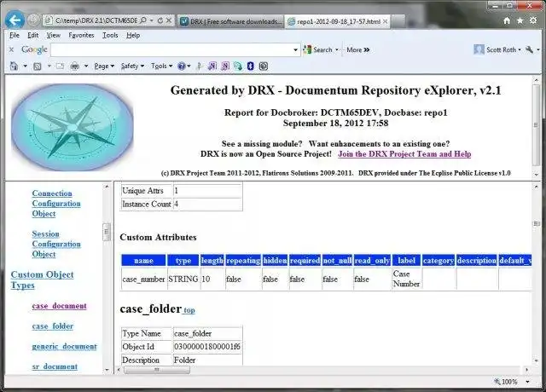
Task: Open Connection Configuration Object link
Action: click(x=56, y=204)
